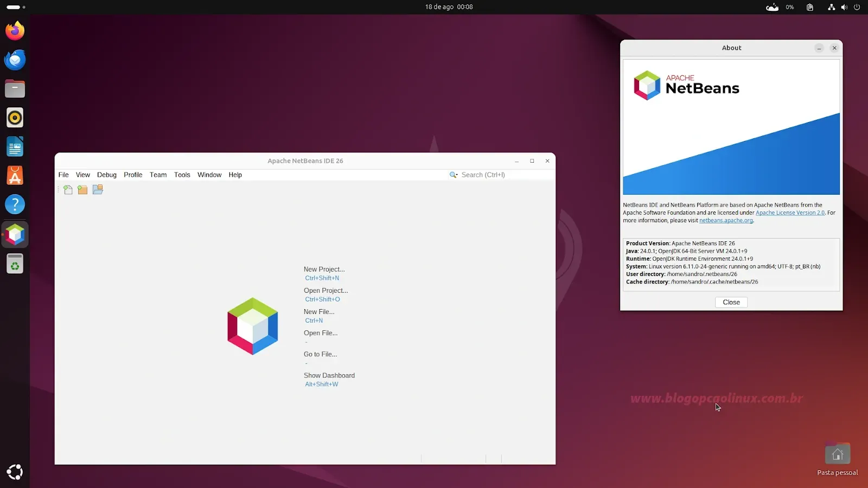The height and width of the screenshot is (488, 868).
Task: Click the New Project... shortcut entry
Action: point(324,269)
